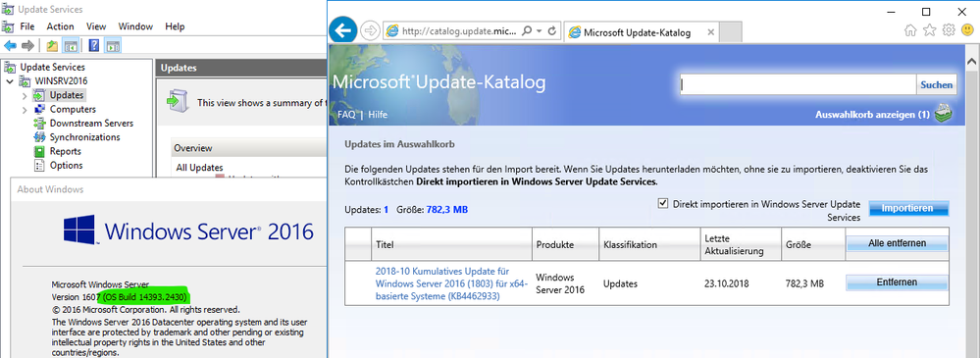This screenshot has height=358, width=980.
Task: Click Forward arrow in Update Services toolbar
Action: tap(27, 46)
